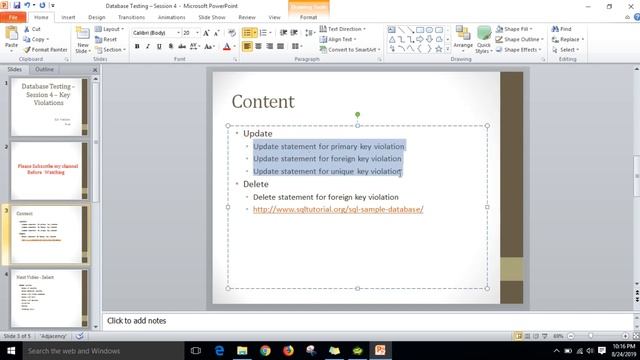
Task: Clear all text formatting
Action: 232,33
